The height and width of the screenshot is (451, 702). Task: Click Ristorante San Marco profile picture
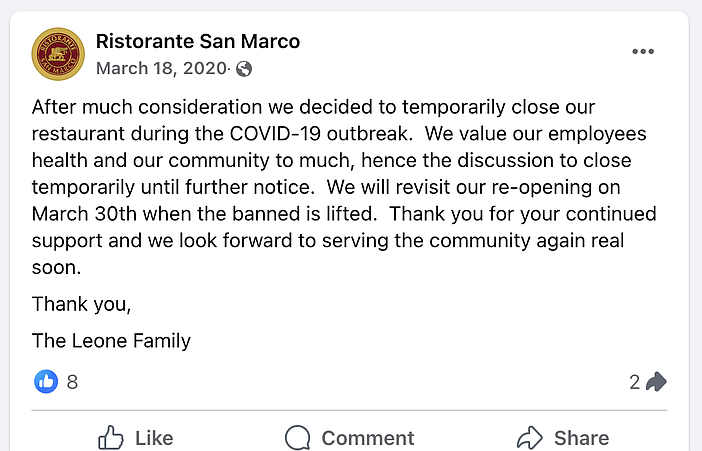(x=58, y=54)
